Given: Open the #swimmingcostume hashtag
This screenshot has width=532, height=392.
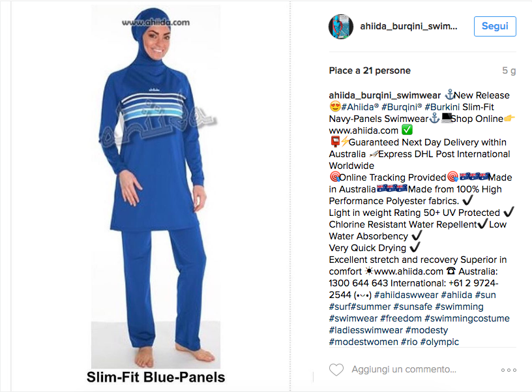Looking at the screenshot, I should (467, 319).
